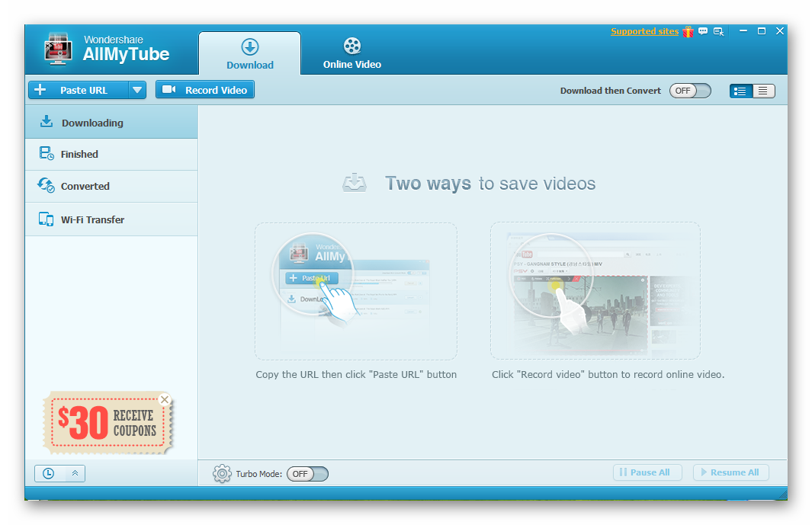Show the Finished downloads list
This screenshot has width=812, height=525.
[x=111, y=154]
